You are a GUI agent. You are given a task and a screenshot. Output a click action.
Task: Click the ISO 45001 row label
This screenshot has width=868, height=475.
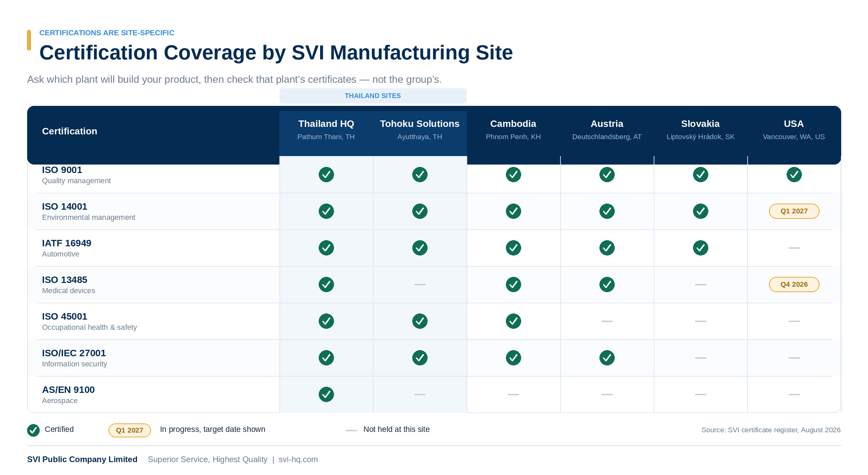(x=65, y=317)
